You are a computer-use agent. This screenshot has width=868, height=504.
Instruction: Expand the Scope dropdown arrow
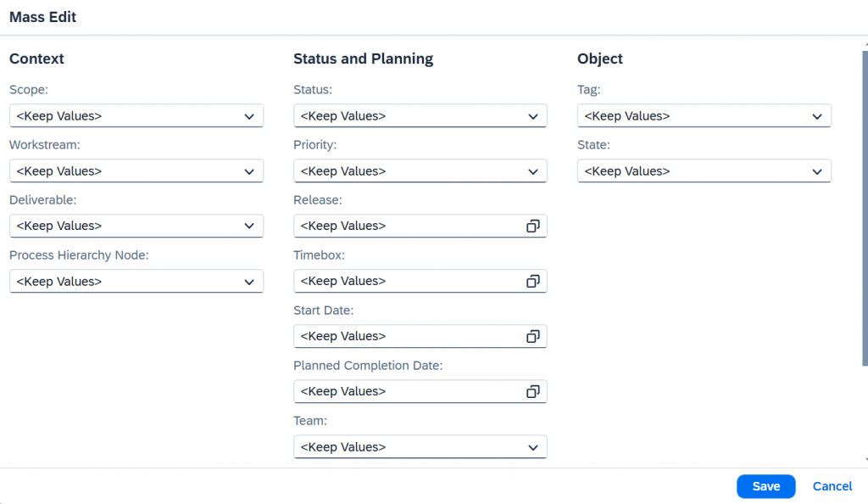point(249,116)
